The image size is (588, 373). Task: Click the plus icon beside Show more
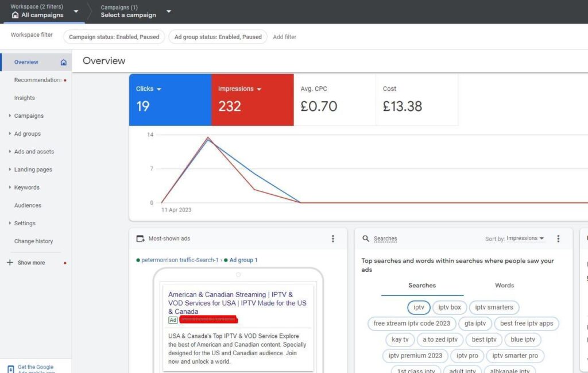[x=10, y=263]
